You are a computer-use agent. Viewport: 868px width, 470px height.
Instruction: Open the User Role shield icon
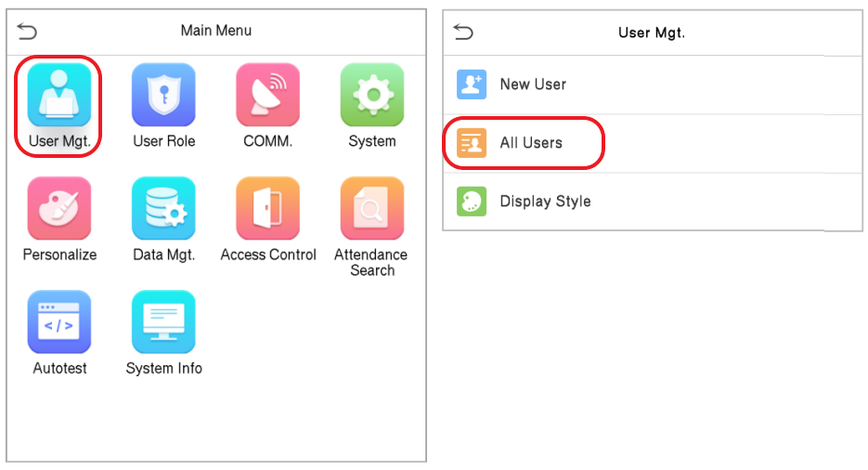coord(163,95)
